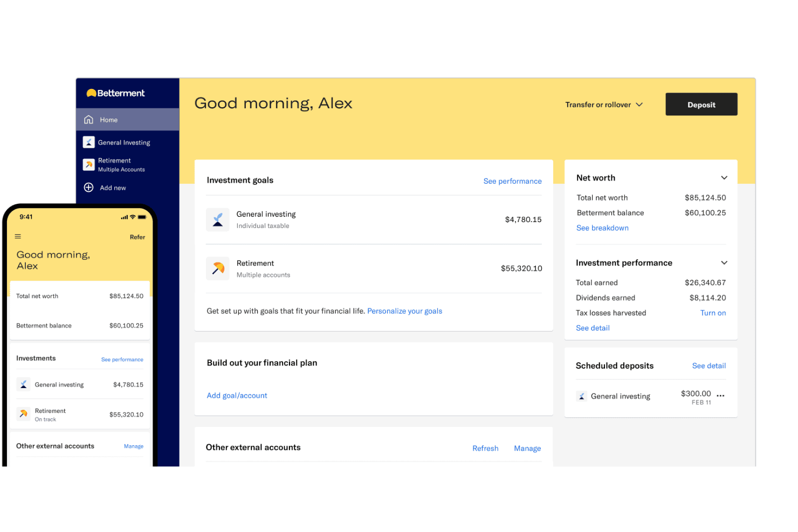Viewport: 798px width, 532px height.
Task: Click scheduled deposit General investing icon
Action: point(581,396)
